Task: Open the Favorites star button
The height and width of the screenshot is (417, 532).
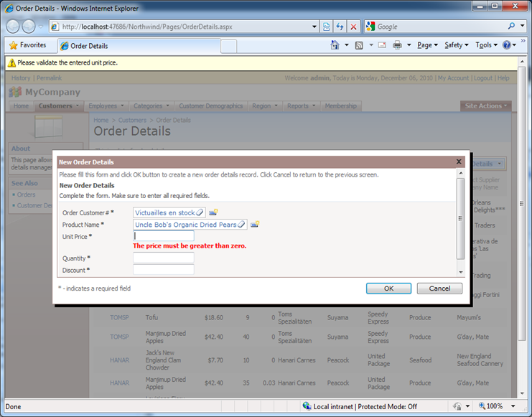Action: [28, 45]
